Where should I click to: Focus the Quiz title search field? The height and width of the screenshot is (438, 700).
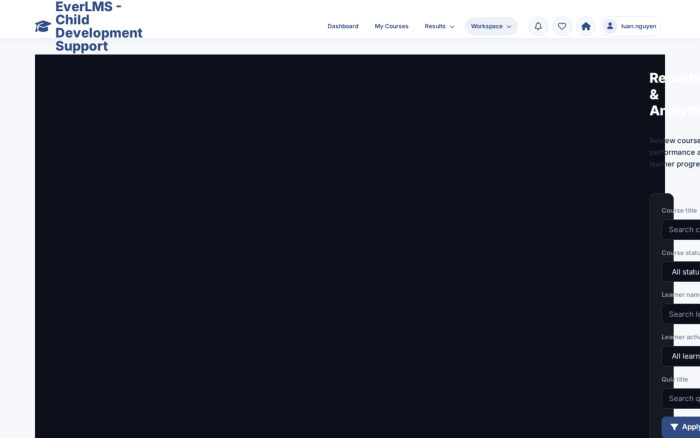[x=681, y=398]
